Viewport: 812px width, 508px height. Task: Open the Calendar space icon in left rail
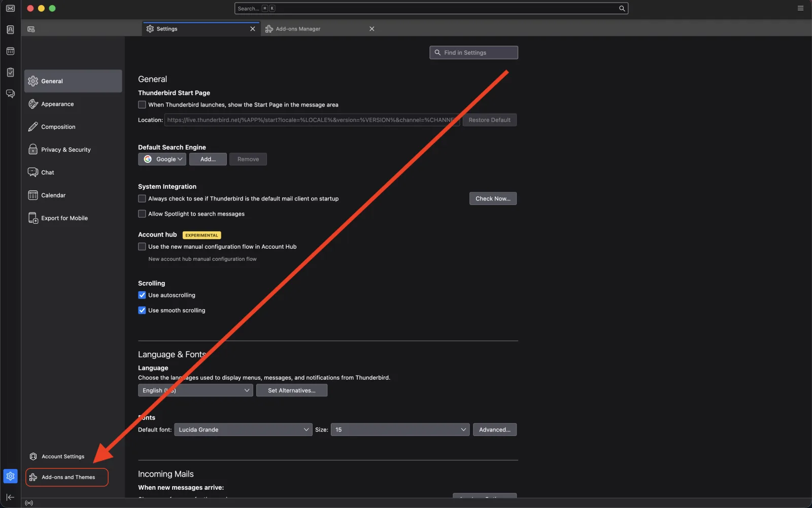point(10,51)
